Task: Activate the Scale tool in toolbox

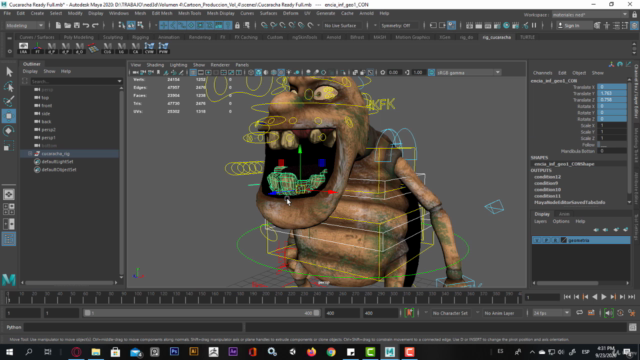Action: 9,146
